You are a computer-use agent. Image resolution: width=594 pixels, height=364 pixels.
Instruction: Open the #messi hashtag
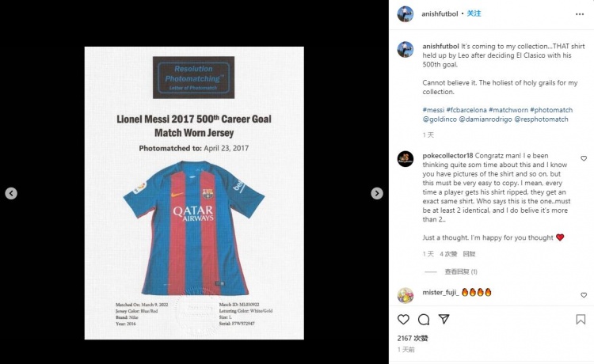pyautogui.click(x=433, y=110)
